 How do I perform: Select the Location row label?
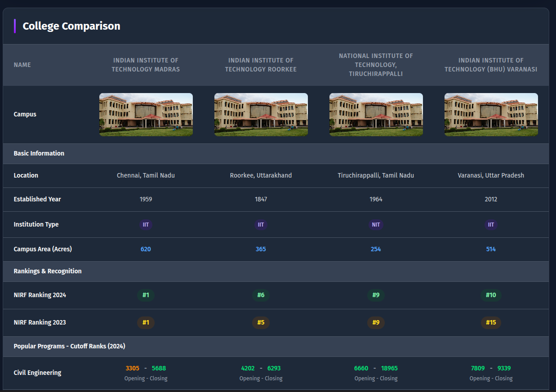[26, 175]
